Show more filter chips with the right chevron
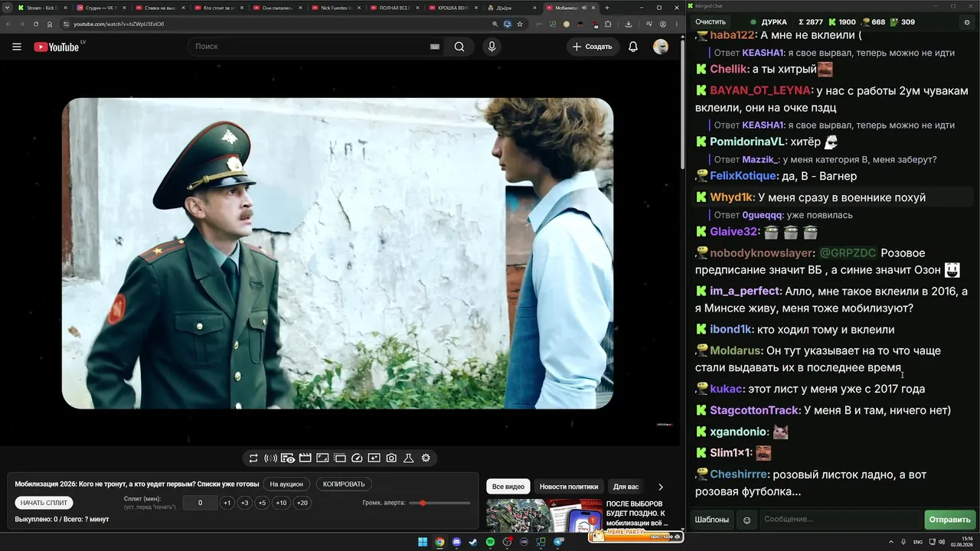Viewport: 980px width, 551px height. [661, 487]
